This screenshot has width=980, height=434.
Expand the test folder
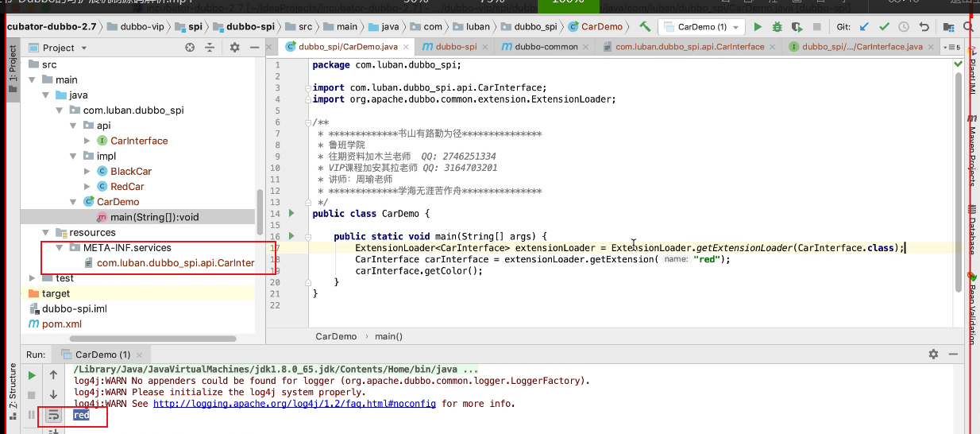(x=33, y=278)
